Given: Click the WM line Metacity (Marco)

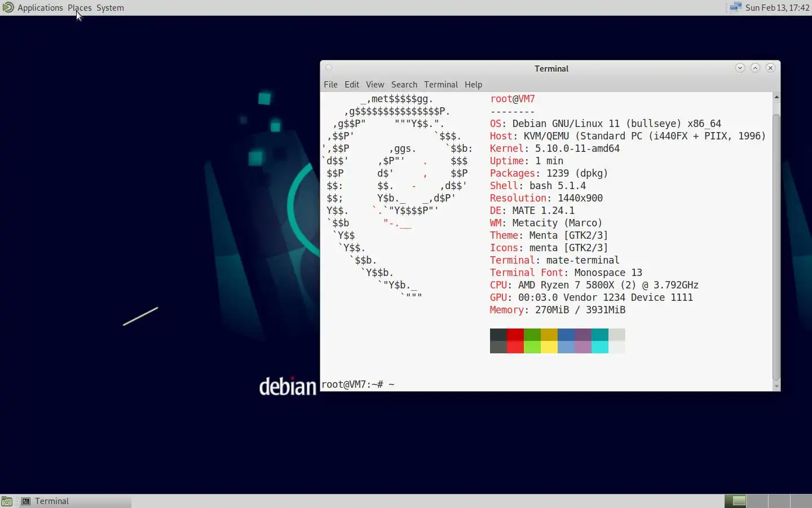Looking at the screenshot, I should click(x=546, y=223).
